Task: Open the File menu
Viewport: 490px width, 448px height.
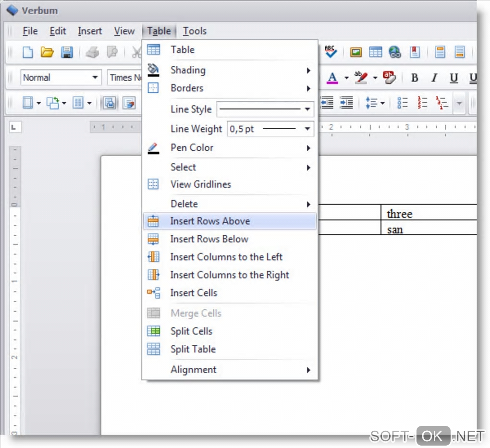Action: coord(30,31)
